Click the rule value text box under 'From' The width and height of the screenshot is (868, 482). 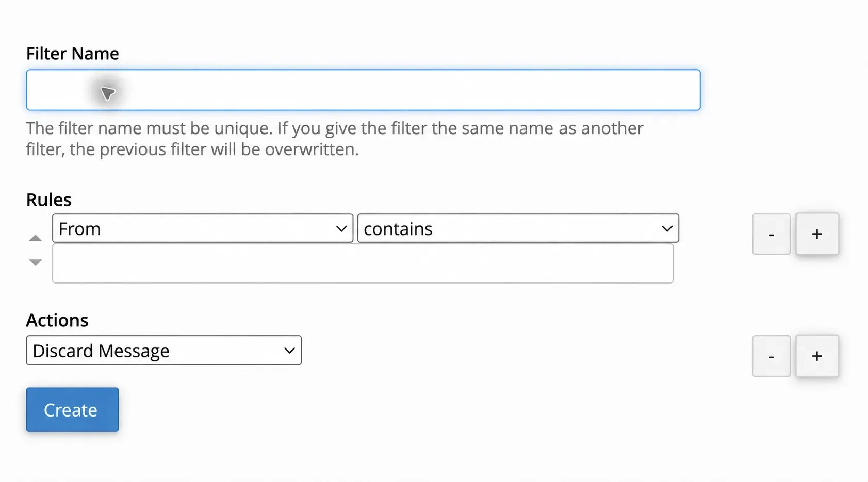click(x=363, y=263)
